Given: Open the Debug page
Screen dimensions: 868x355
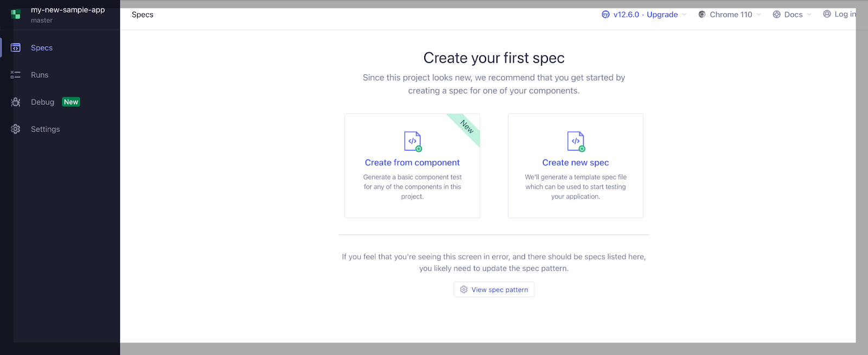Looking at the screenshot, I should tap(42, 102).
